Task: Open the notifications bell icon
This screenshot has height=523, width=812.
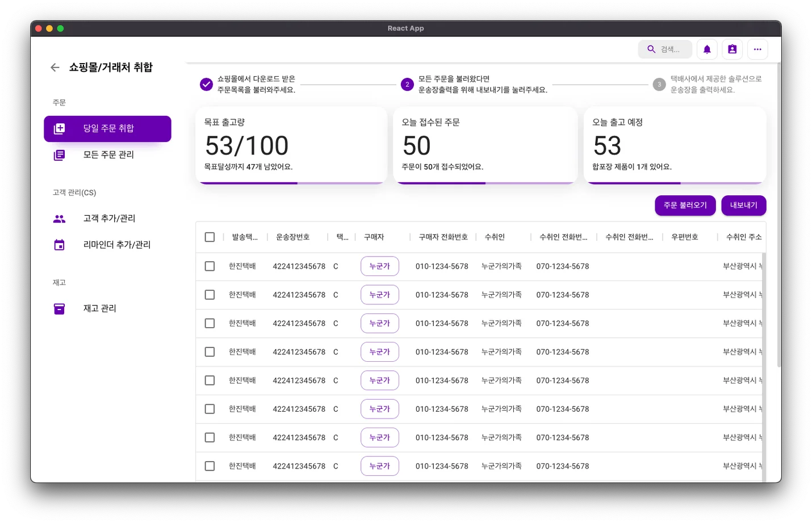Action: (x=707, y=49)
